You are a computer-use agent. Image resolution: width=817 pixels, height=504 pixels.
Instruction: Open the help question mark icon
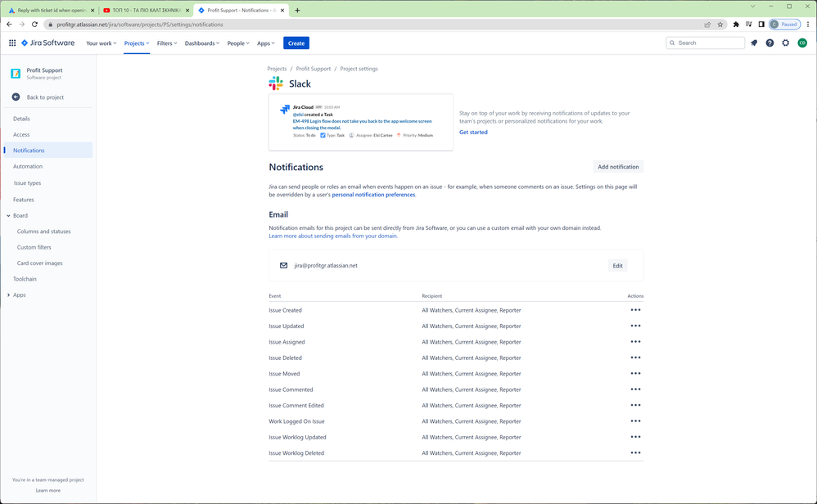(x=770, y=43)
